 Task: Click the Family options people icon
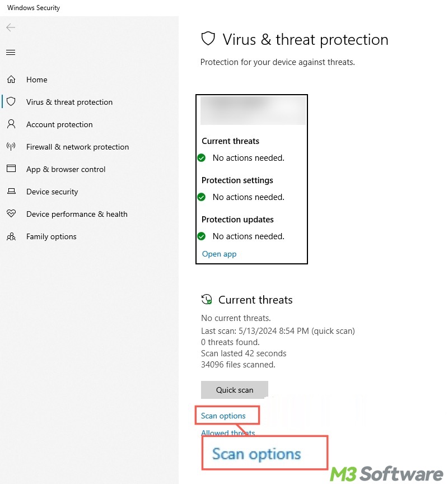pyautogui.click(x=11, y=236)
